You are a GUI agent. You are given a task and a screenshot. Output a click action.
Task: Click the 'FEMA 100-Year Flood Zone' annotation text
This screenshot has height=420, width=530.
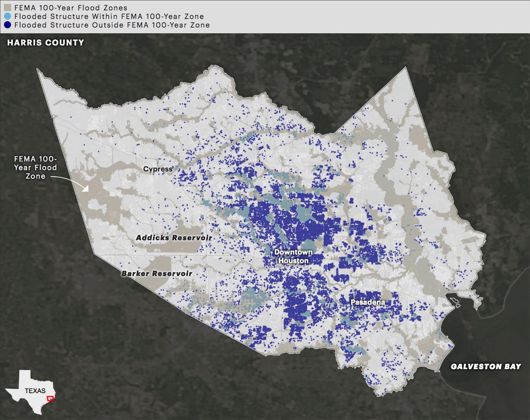35,168
